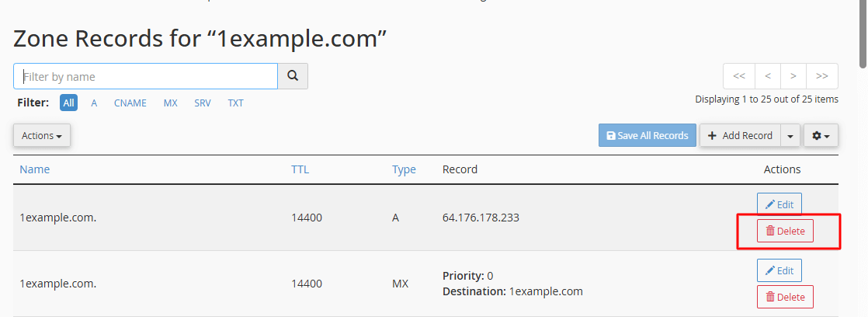Screen dimensions: 868x317
Task: Sort table by Name column header
Action: click(x=34, y=169)
